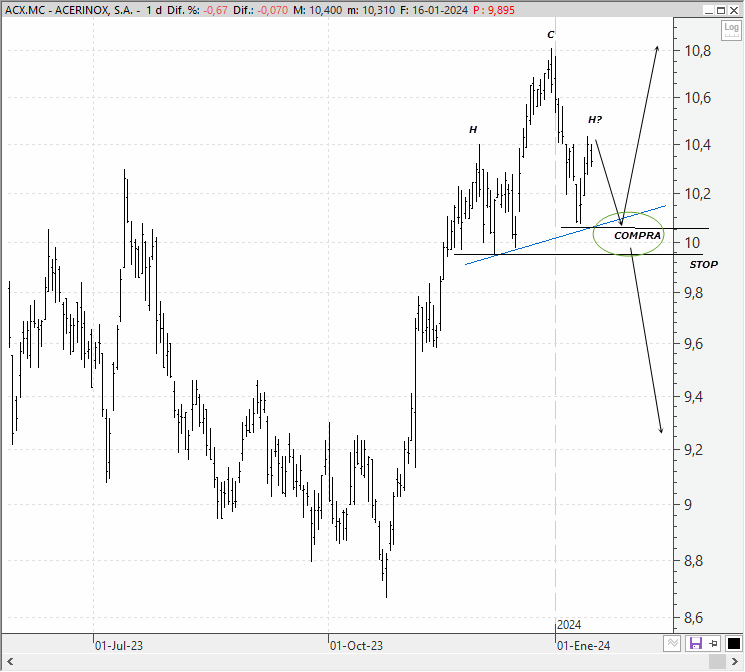745x672 pixels.
Task: Click the 8,6 price axis label
Action: 693,618
